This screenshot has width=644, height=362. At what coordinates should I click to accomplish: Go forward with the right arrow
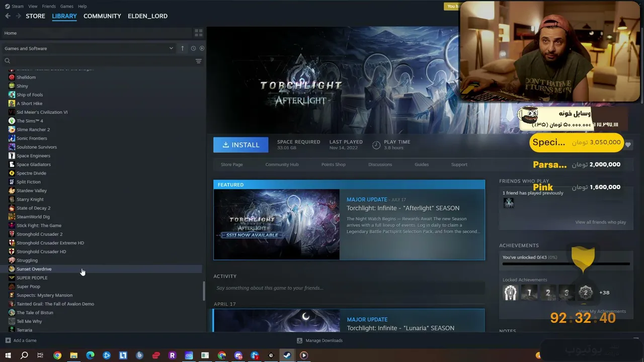18,16
